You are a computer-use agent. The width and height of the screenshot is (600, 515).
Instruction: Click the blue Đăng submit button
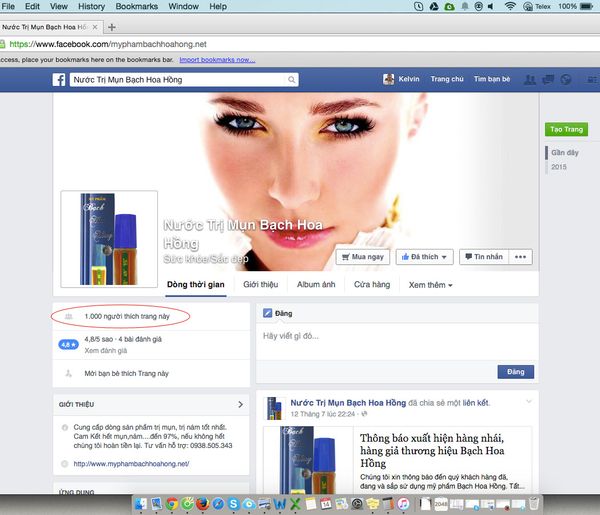point(515,372)
